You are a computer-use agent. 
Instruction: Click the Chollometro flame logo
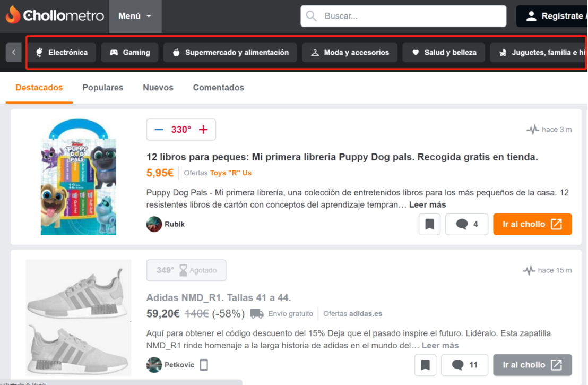[x=13, y=15]
